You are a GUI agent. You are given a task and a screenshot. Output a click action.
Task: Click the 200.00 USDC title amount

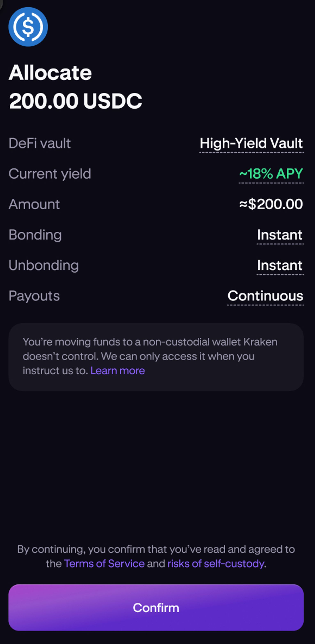[75, 101]
